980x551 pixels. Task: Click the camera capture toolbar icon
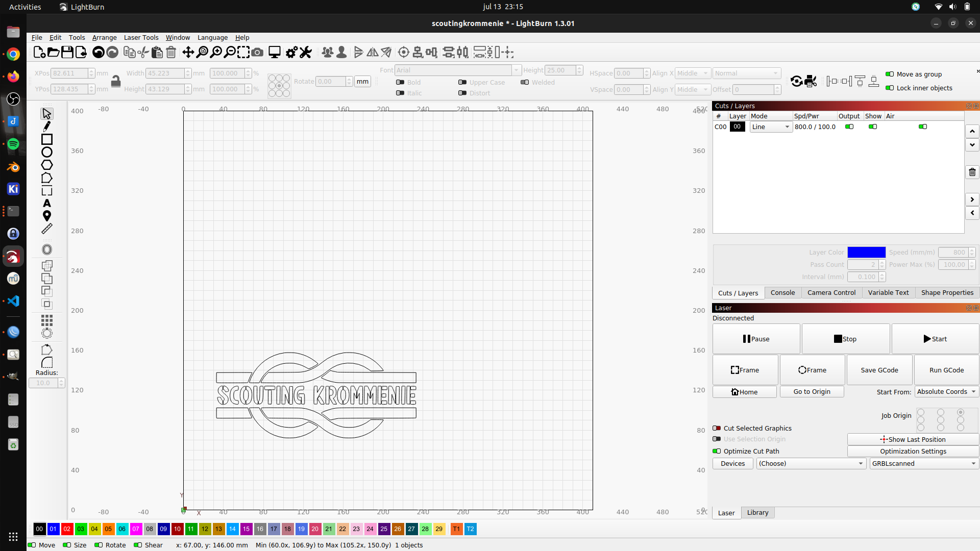(258, 52)
